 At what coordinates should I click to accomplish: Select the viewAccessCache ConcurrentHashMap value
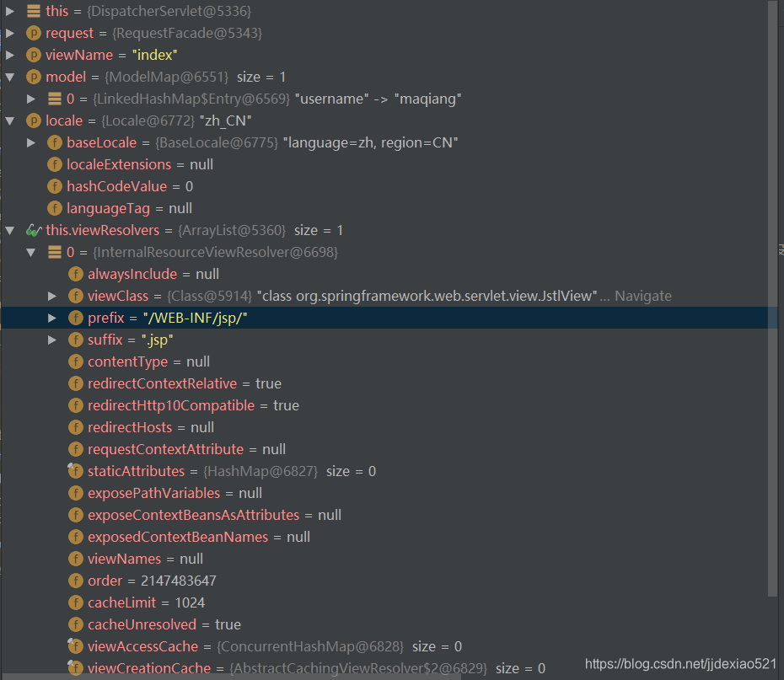point(310,646)
